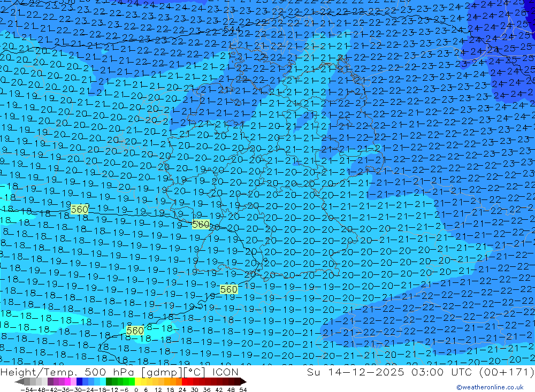Open the weatheronline.co.uk copyright link
This screenshot has width=535, height=392.
coord(490,387)
